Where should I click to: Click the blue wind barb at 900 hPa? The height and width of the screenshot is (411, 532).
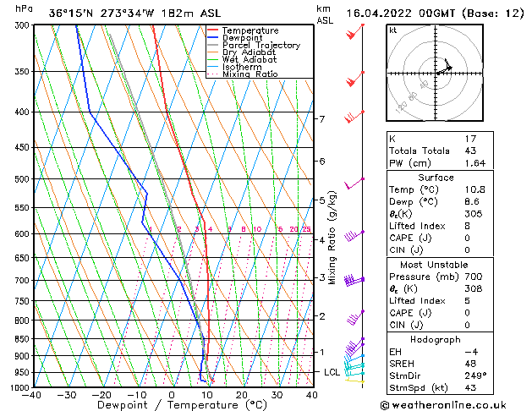point(354,359)
